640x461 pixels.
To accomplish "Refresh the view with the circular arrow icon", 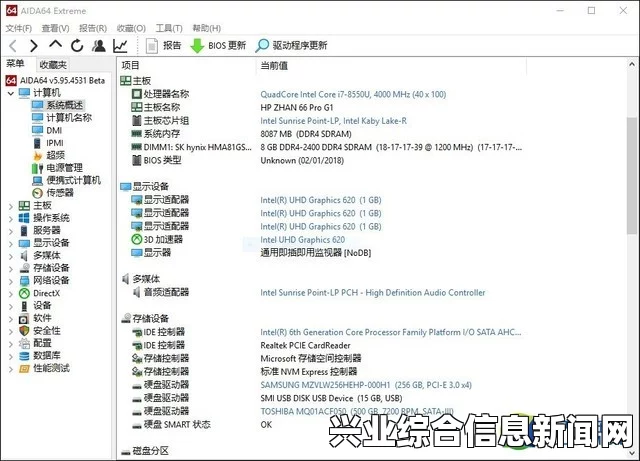I will click(77, 46).
